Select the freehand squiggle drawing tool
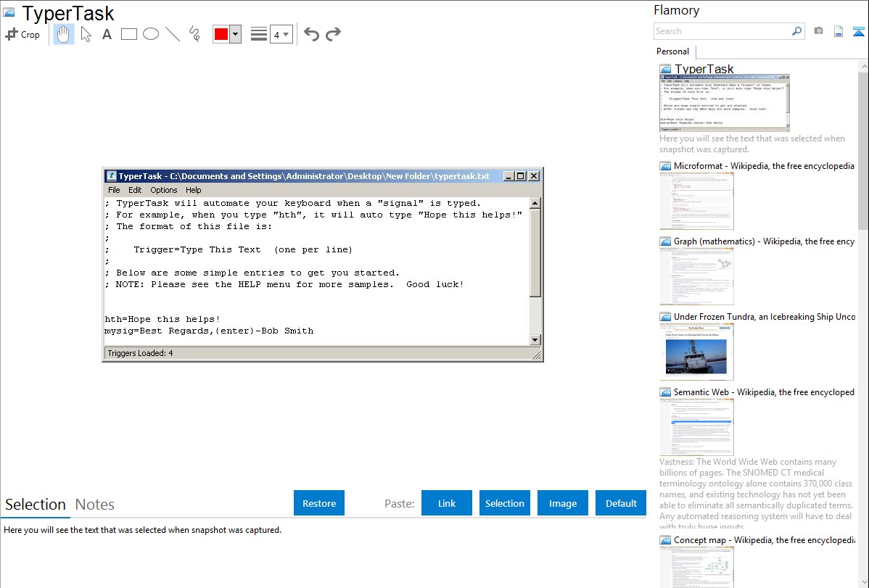869x588 pixels. [x=194, y=34]
